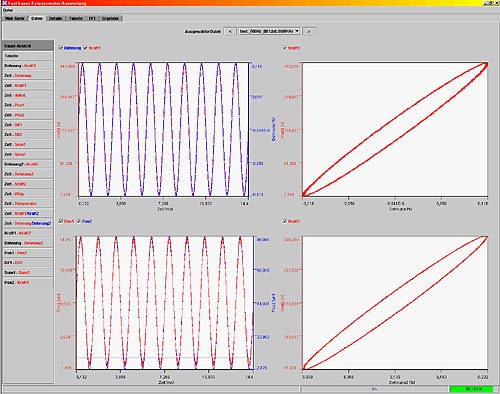
Task: Select Haupt Ansicht in the sidebar
Action: point(28,46)
